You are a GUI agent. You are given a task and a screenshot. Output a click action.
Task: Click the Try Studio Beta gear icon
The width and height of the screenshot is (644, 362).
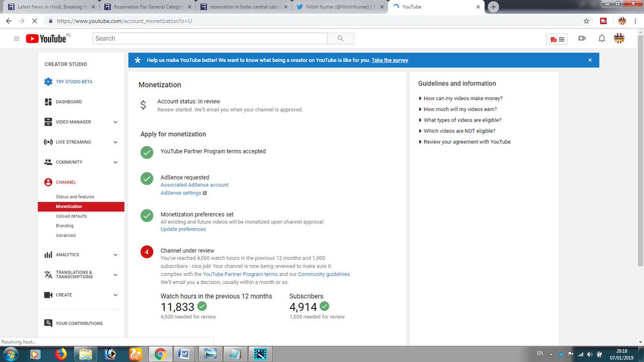pyautogui.click(x=48, y=82)
